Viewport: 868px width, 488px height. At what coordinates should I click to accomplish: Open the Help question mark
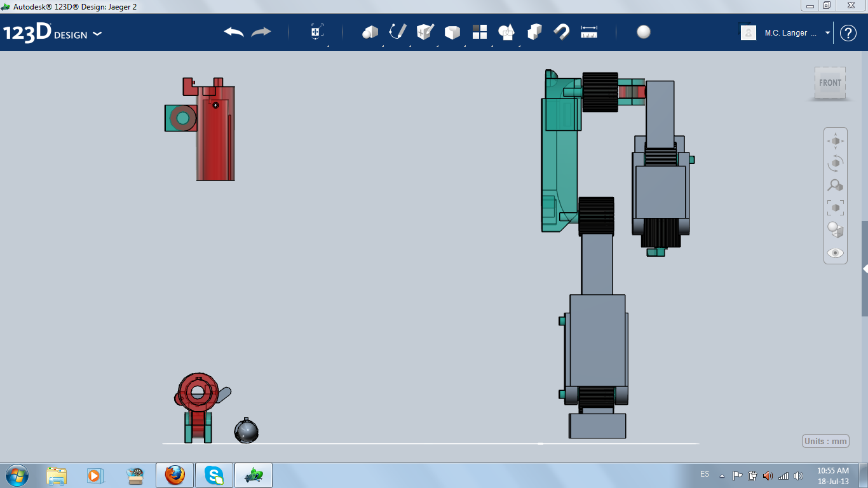tap(848, 33)
